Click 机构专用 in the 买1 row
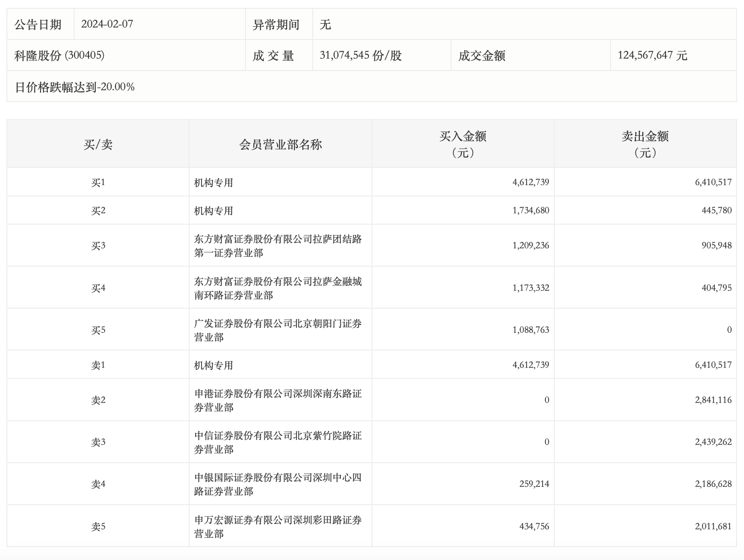 tap(213, 183)
